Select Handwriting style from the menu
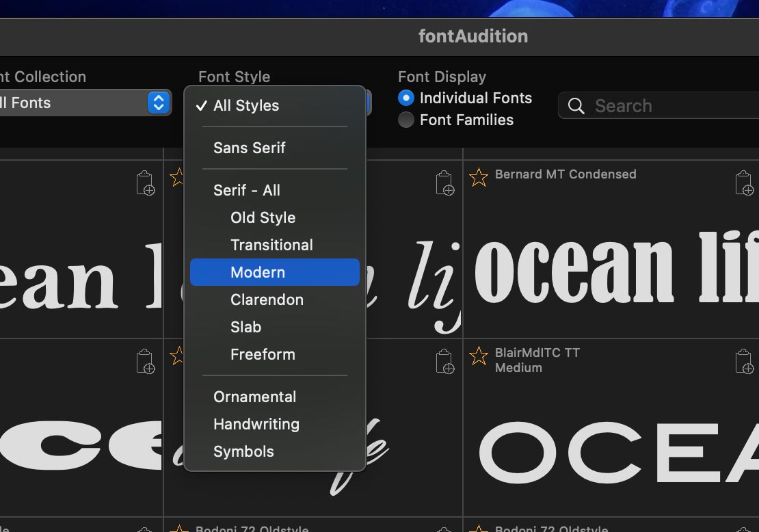Screen dimensions: 759x532 [274, 424]
